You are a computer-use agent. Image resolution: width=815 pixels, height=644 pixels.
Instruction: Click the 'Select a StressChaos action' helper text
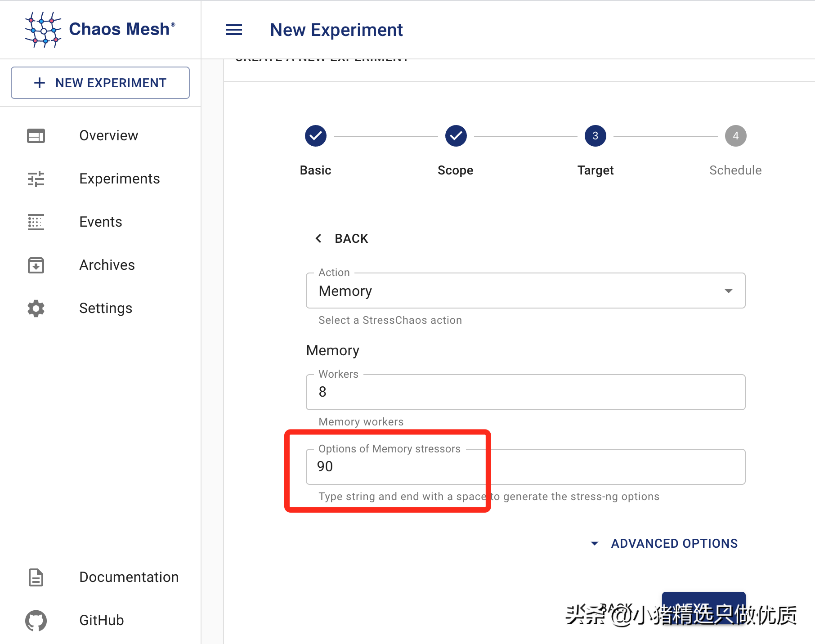[x=390, y=320]
